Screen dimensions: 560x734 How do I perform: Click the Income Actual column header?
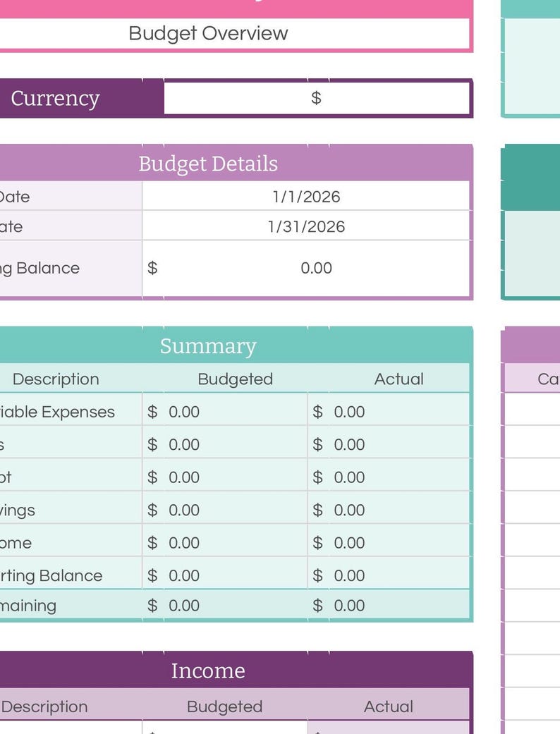389,707
